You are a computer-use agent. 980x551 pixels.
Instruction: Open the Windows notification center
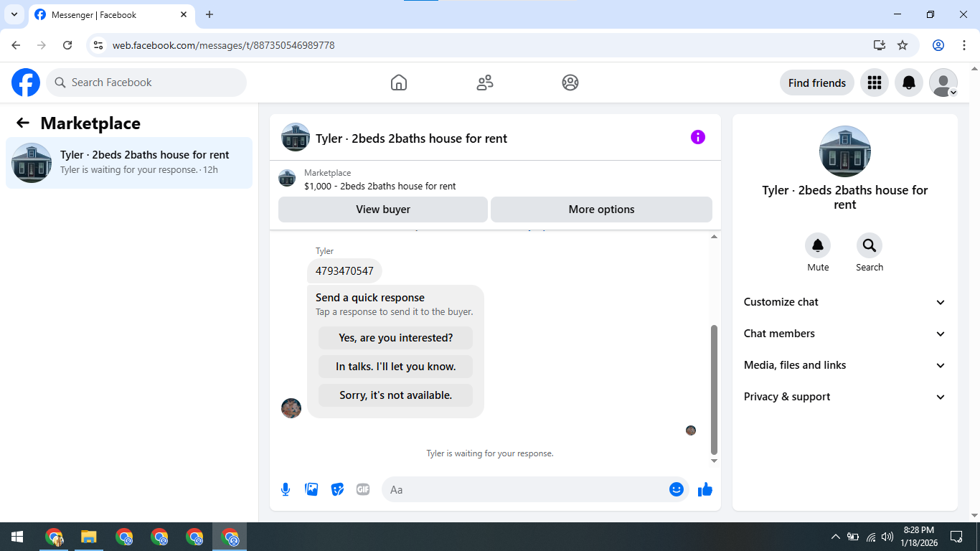(x=956, y=537)
